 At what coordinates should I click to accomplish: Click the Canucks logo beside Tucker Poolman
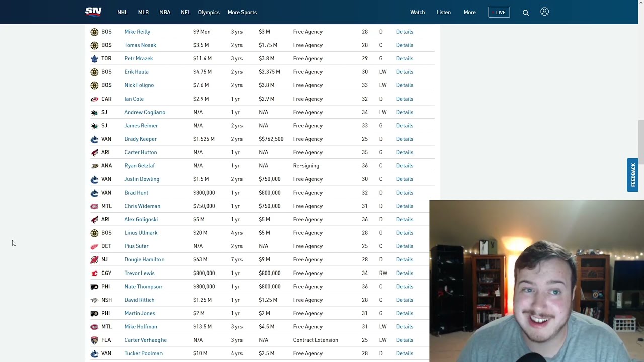tap(94, 353)
